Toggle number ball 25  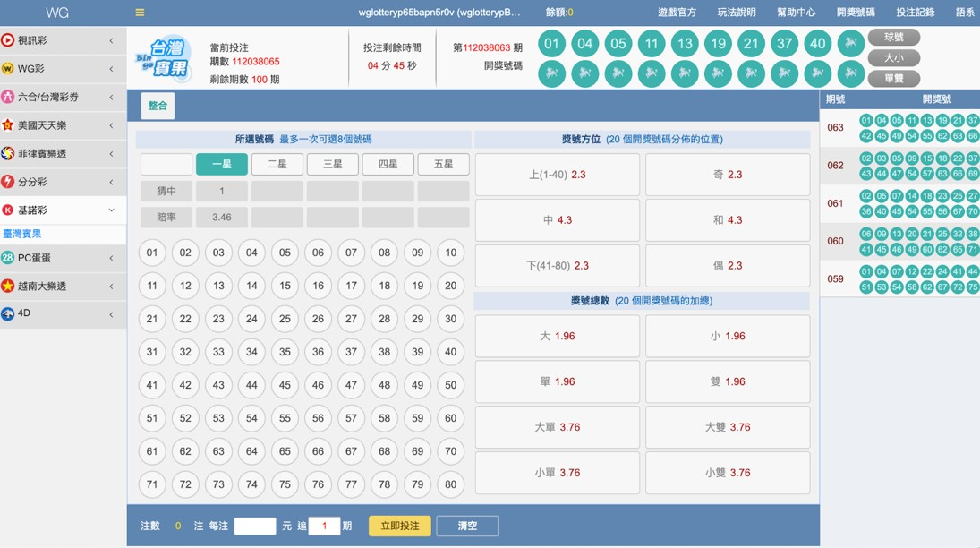click(285, 319)
